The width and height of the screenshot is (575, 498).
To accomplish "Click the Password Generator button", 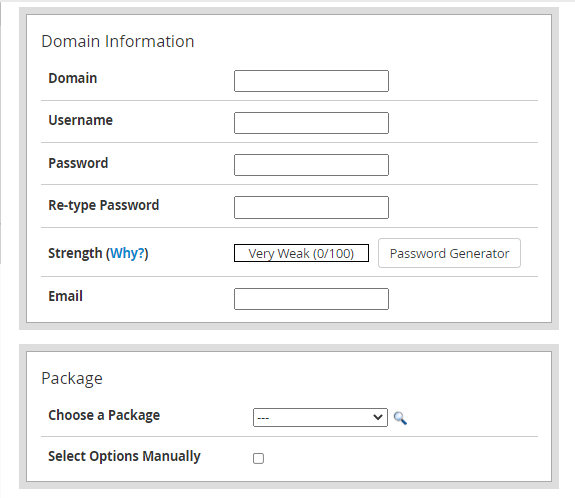I will tap(449, 253).
